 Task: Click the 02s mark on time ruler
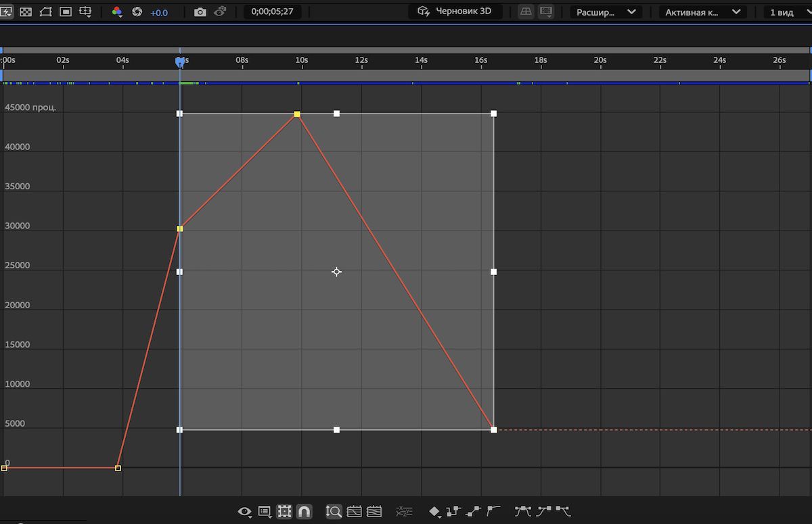pos(63,60)
